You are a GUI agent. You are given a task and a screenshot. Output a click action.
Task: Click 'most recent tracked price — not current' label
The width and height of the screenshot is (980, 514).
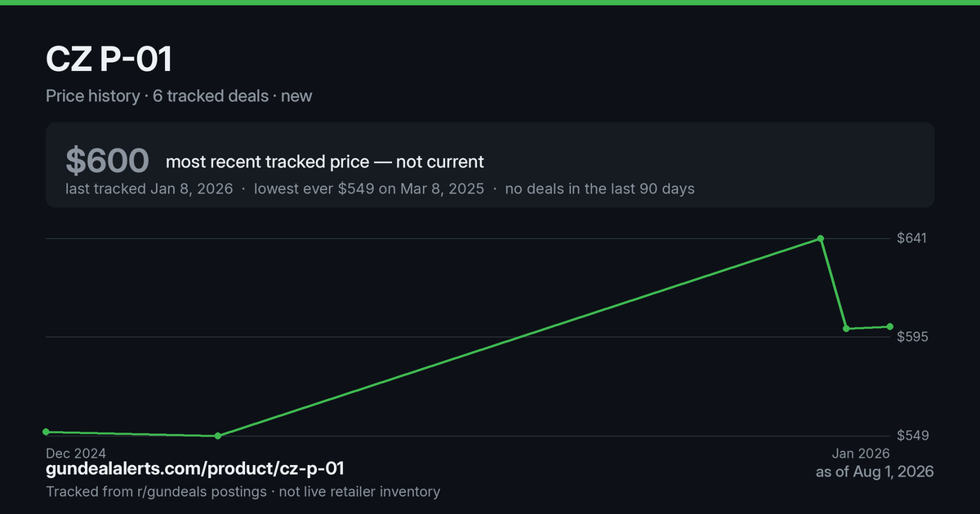click(325, 162)
